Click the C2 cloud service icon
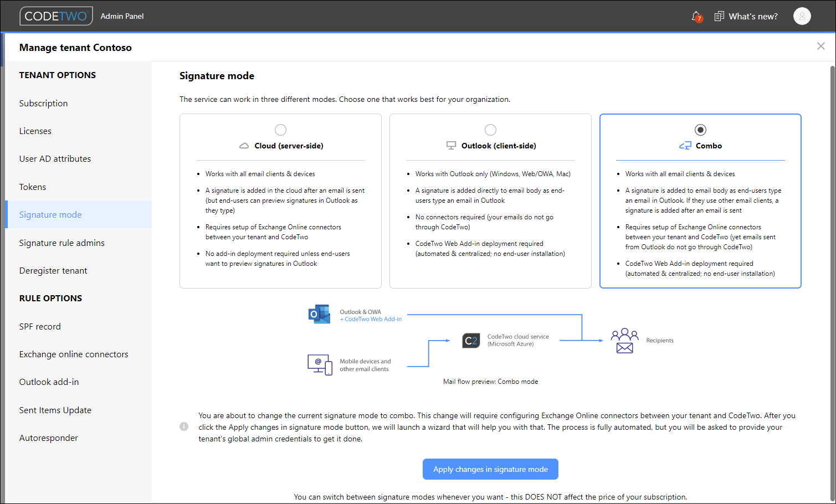This screenshot has height=504, width=836. 471,340
